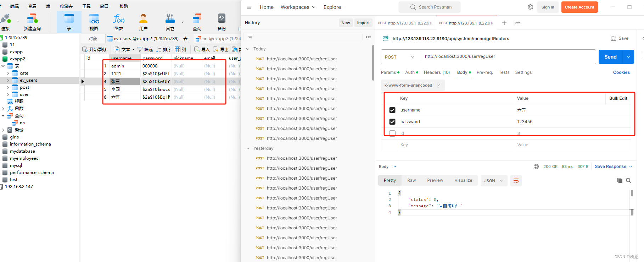Open the JSON response format dropdown
Viewport: 644px width, 262px height.
coord(494,181)
